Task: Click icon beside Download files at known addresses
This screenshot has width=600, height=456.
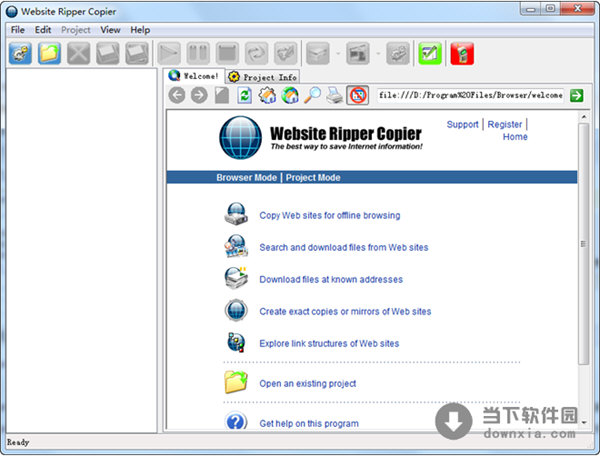Action: [236, 278]
